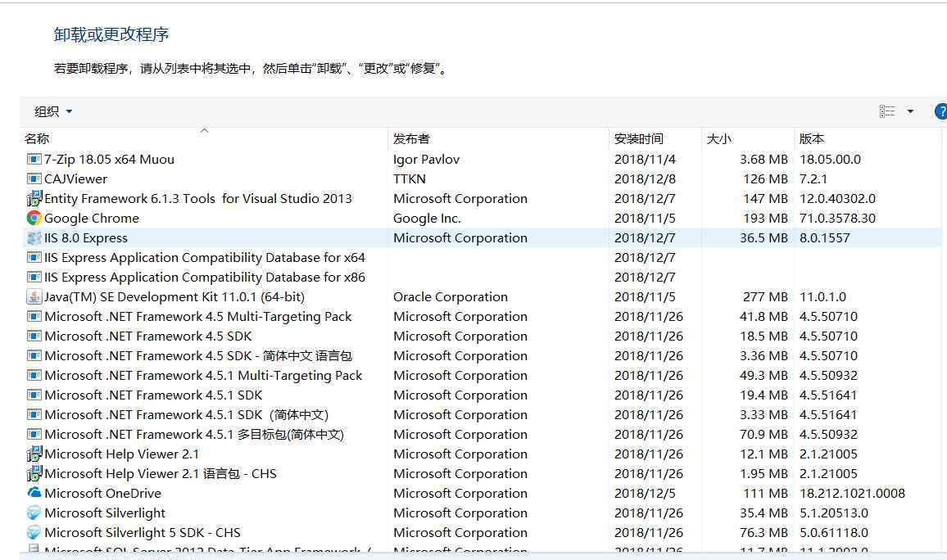Select the Microsoft Silverlight 5 SDK - CHS name
The width and height of the screenshot is (947, 560).
pyautogui.click(x=143, y=532)
